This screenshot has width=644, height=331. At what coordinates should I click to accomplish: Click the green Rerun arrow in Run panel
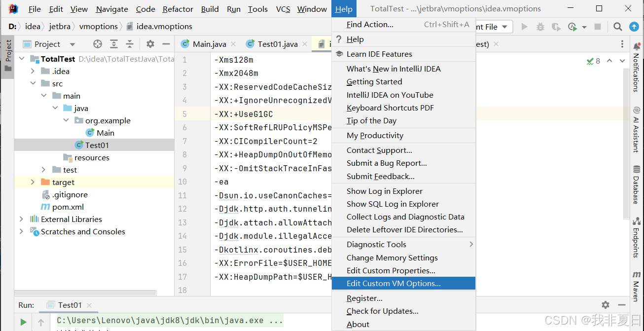(23, 322)
